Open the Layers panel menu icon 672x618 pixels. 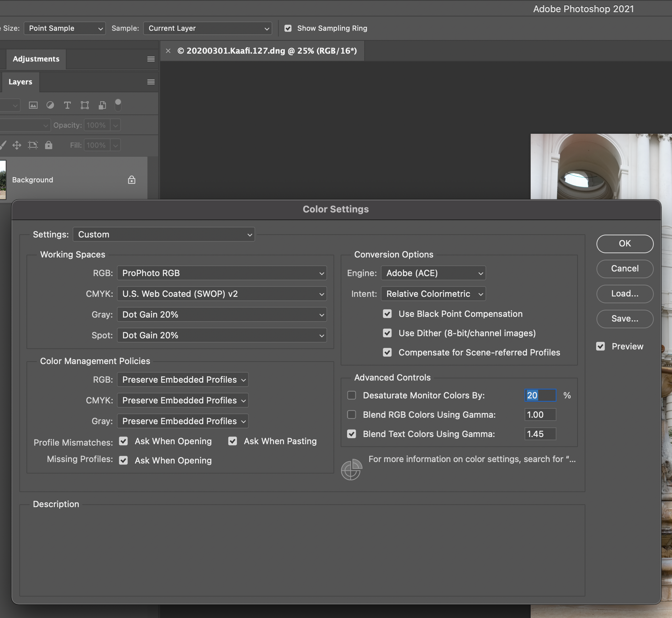tap(151, 82)
